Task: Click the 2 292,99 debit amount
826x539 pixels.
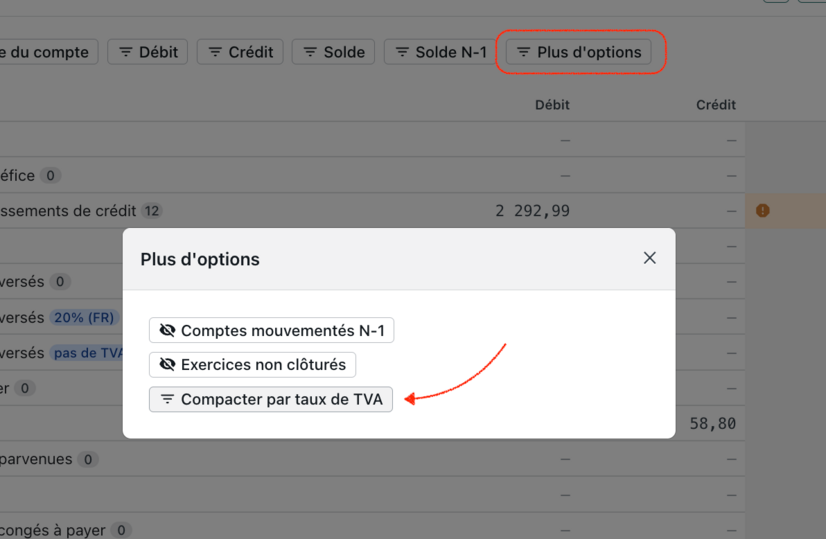Action: pos(532,211)
